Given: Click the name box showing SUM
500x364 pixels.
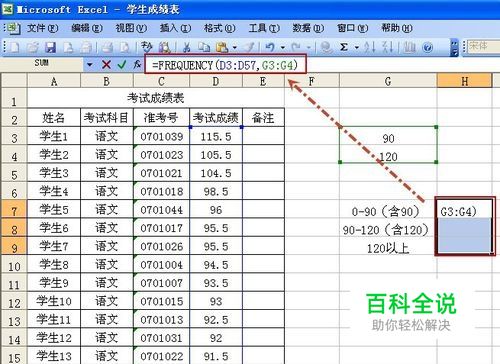Looking at the screenshot, I should 42,64.
